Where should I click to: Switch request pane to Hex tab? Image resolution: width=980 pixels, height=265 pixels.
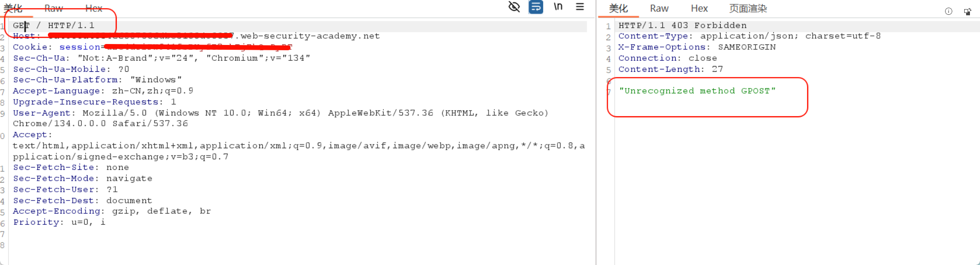[94, 9]
